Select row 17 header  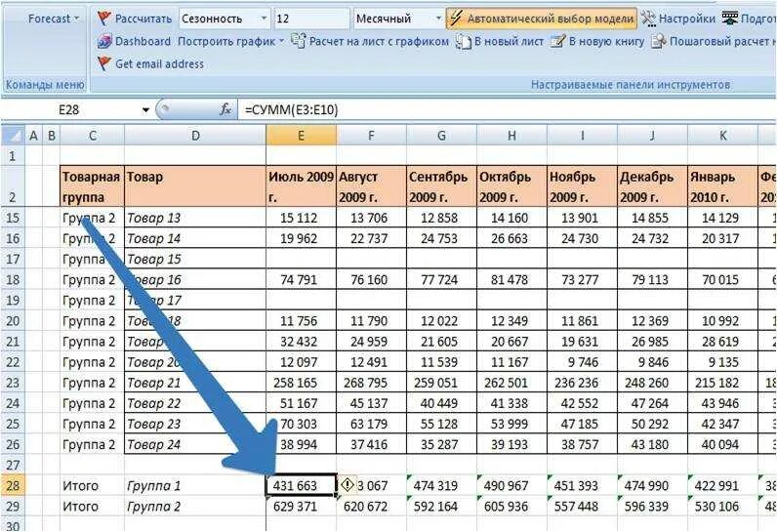tap(13, 259)
